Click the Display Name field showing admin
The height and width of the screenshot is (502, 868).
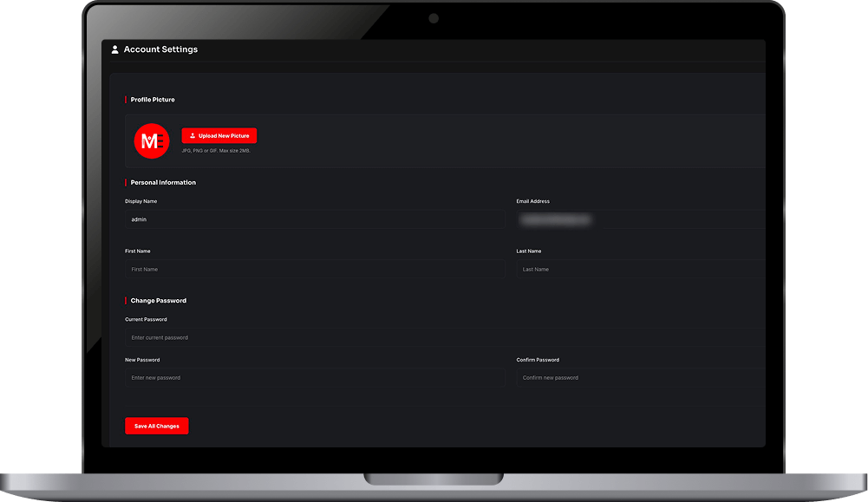[316, 219]
